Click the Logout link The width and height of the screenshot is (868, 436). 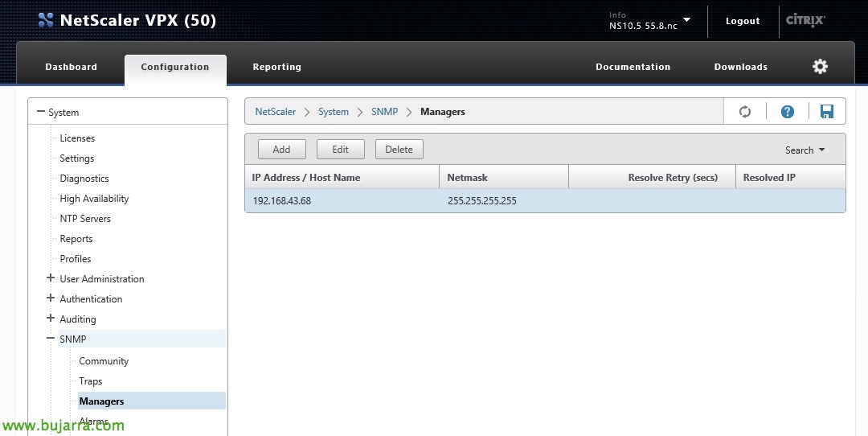pos(743,21)
